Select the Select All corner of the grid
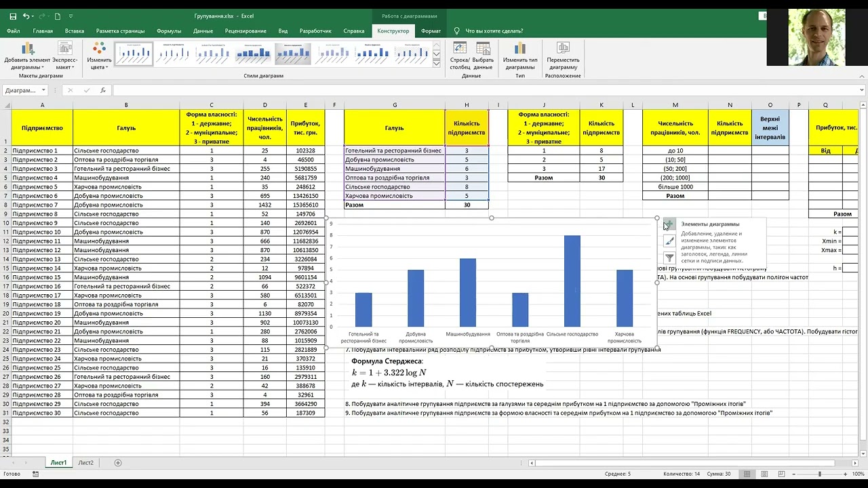 click(5, 105)
